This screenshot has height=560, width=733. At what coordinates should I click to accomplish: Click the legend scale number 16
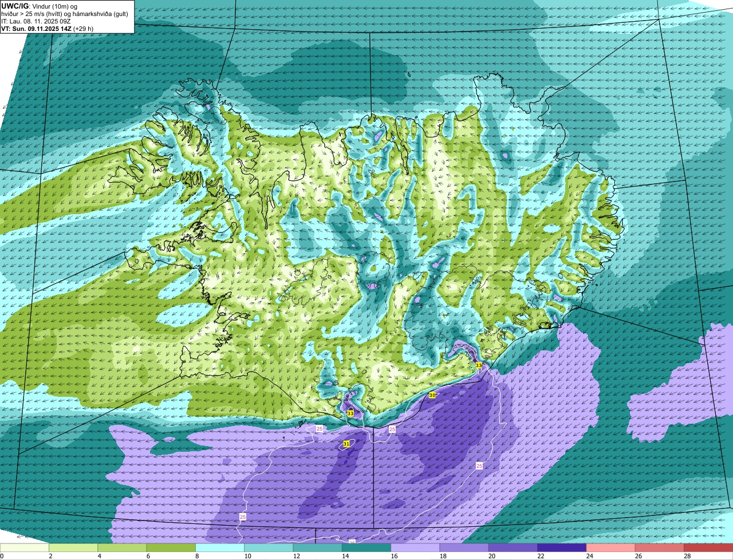[395, 556]
